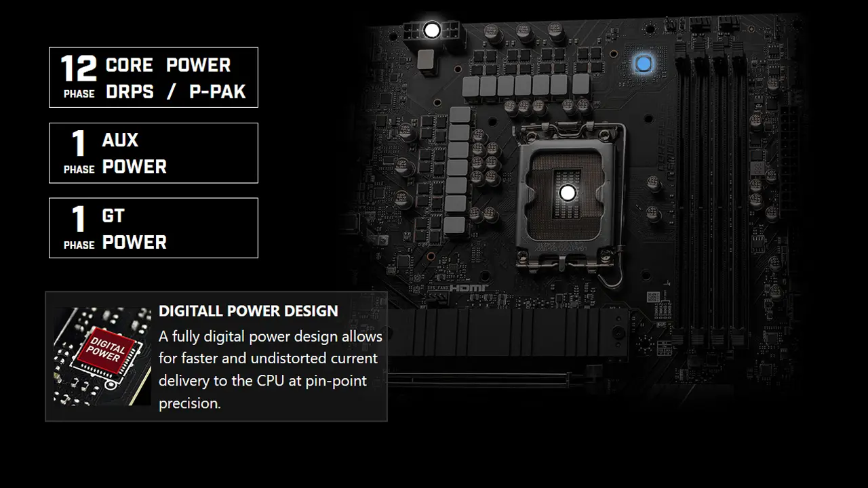Click the HDMI label on the motherboard
The image size is (868, 488).
(469, 288)
